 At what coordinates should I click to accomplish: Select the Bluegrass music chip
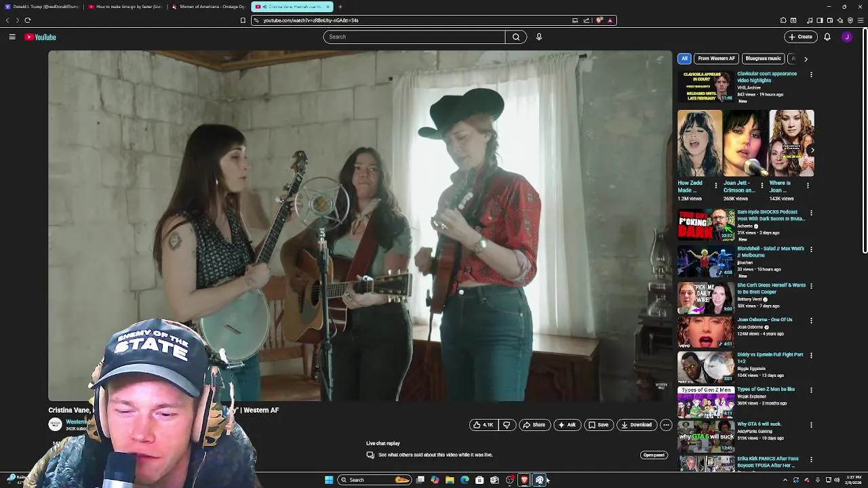point(763,58)
